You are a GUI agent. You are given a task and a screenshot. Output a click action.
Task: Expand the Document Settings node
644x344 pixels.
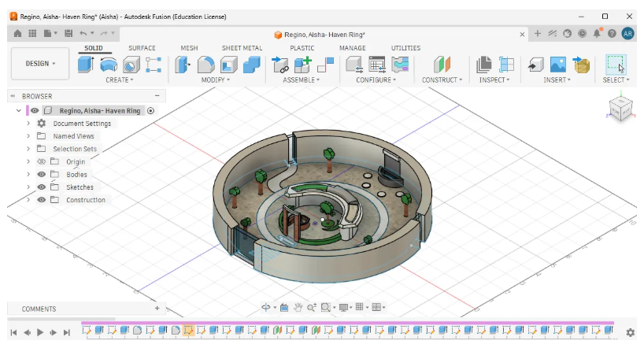[x=28, y=123]
